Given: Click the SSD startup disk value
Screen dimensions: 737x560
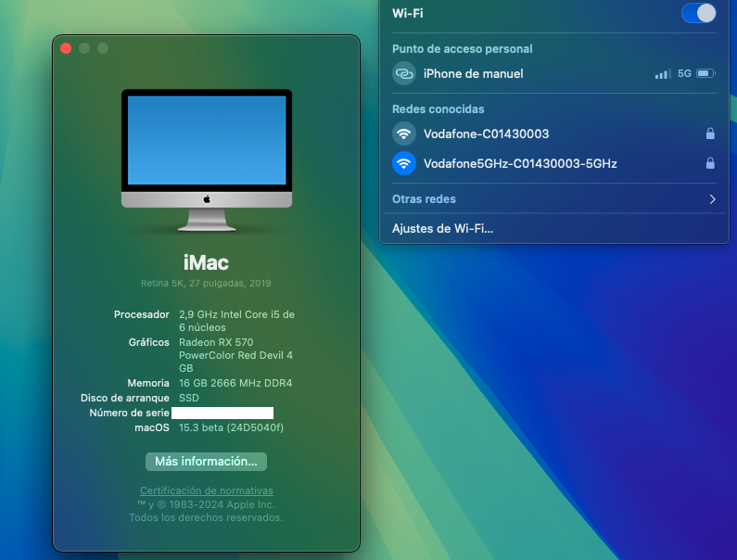Looking at the screenshot, I should coord(189,398).
